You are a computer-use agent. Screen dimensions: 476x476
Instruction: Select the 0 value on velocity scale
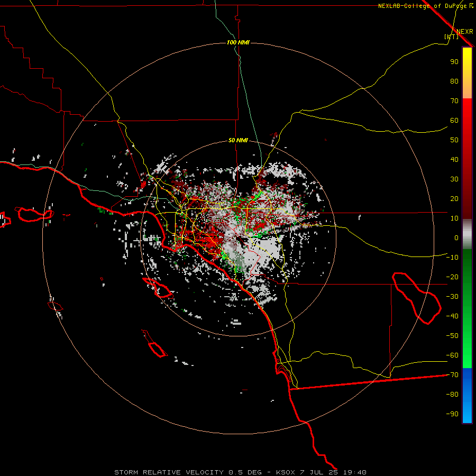pos(456,237)
